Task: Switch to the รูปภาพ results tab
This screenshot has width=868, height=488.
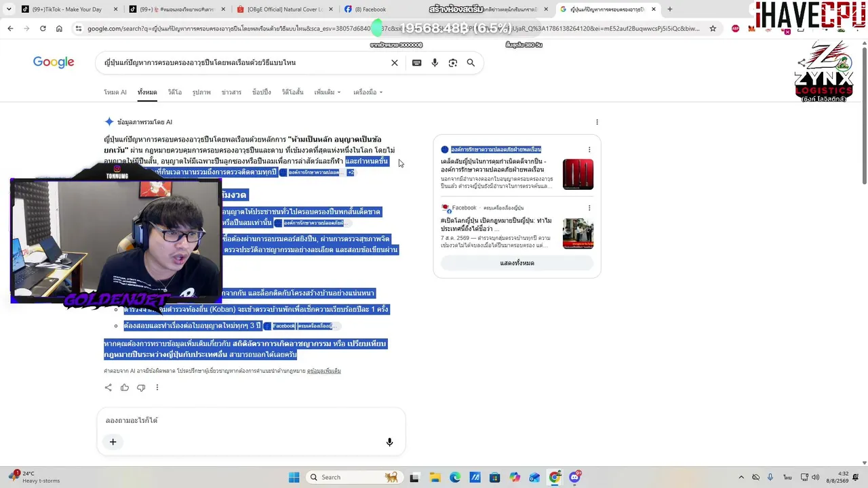Action: [201, 92]
